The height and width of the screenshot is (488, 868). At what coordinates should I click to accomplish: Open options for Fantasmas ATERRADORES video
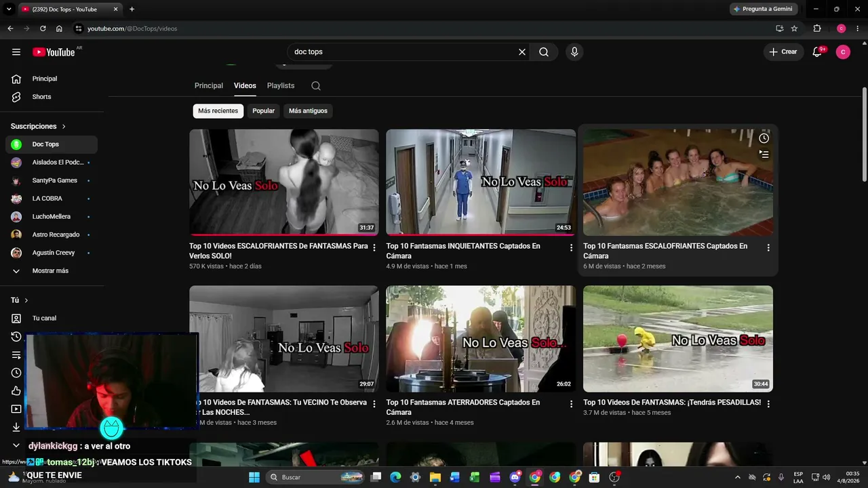[571, 404]
